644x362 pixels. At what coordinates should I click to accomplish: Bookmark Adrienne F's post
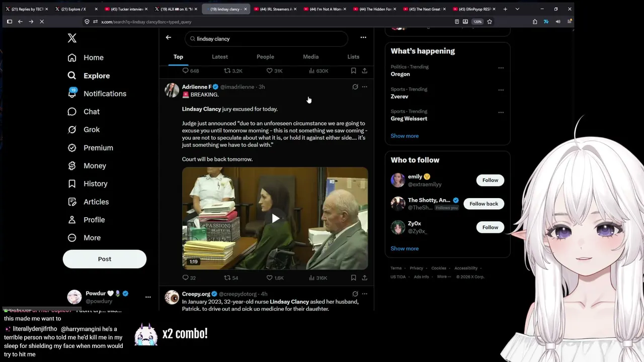pos(353,278)
